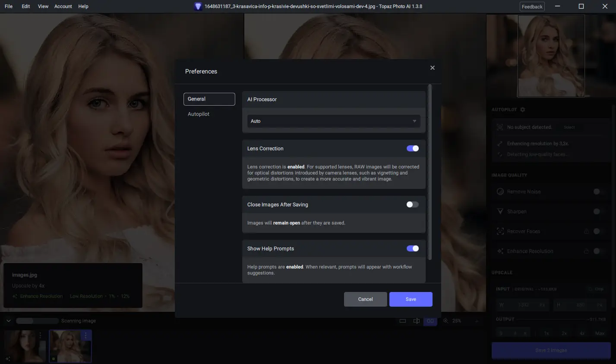The height and width of the screenshot is (364, 616).
Task: Click the Topaz Photo AI logo icon
Action: (198, 6)
